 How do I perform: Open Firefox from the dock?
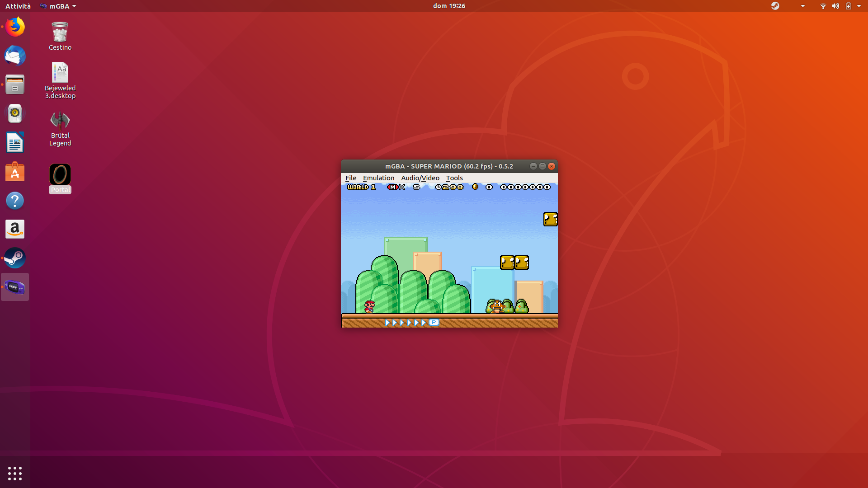pyautogui.click(x=15, y=27)
